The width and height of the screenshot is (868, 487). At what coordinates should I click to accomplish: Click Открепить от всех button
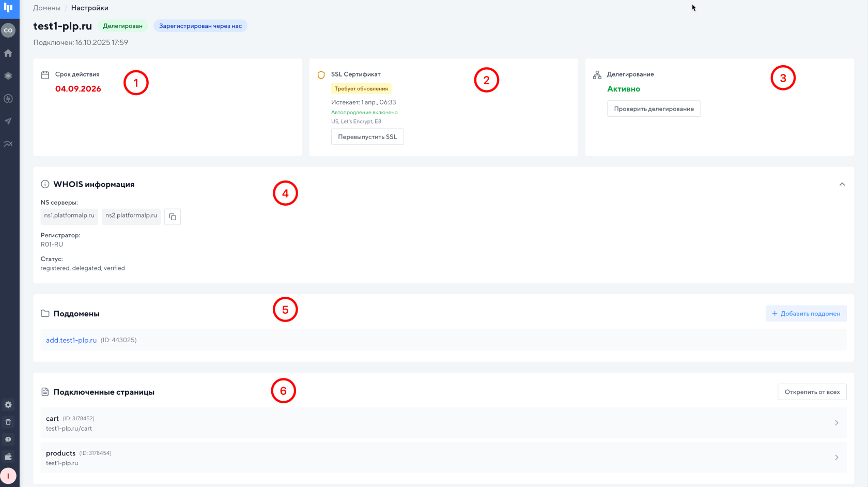(812, 392)
